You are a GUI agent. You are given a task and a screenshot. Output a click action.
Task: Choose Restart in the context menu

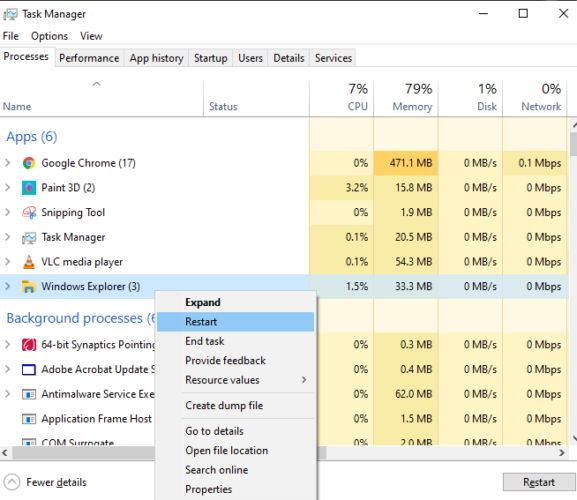point(236,322)
